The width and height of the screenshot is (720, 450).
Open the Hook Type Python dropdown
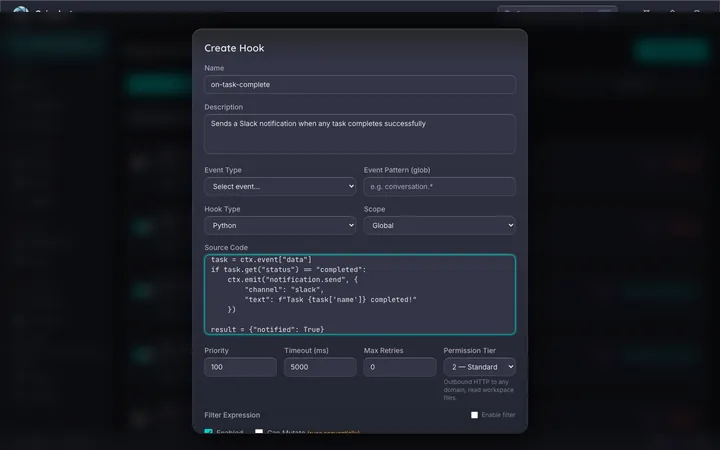[280, 225]
